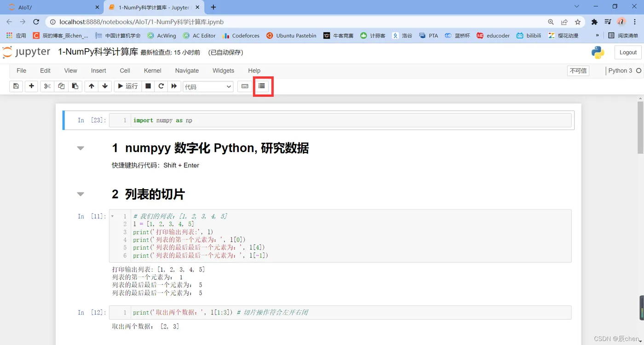Image resolution: width=644 pixels, height=345 pixels.
Task: Insert a cell below with plus icon
Action: pyautogui.click(x=31, y=86)
